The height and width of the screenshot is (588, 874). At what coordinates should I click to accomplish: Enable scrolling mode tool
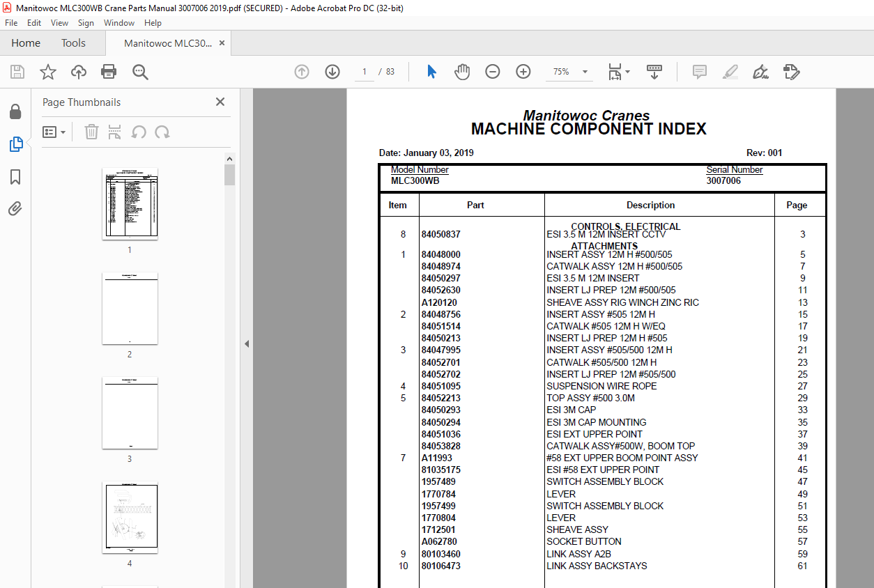click(x=654, y=72)
